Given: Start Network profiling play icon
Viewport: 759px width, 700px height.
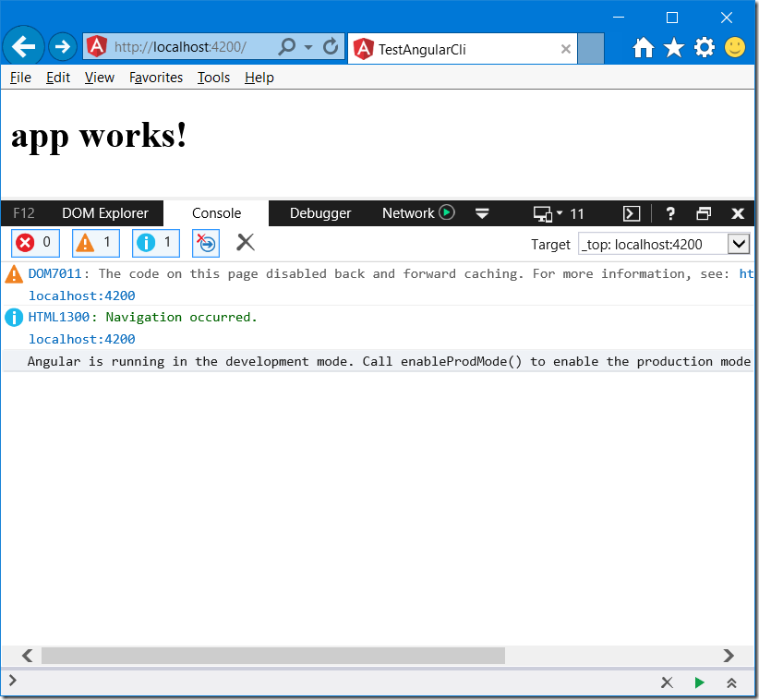Looking at the screenshot, I should pos(447,212).
